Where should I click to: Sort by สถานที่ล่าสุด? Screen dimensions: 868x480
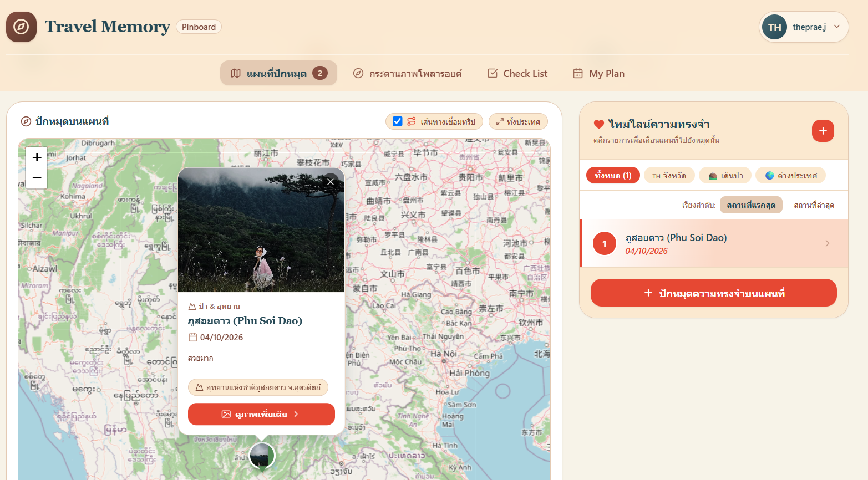tap(814, 205)
